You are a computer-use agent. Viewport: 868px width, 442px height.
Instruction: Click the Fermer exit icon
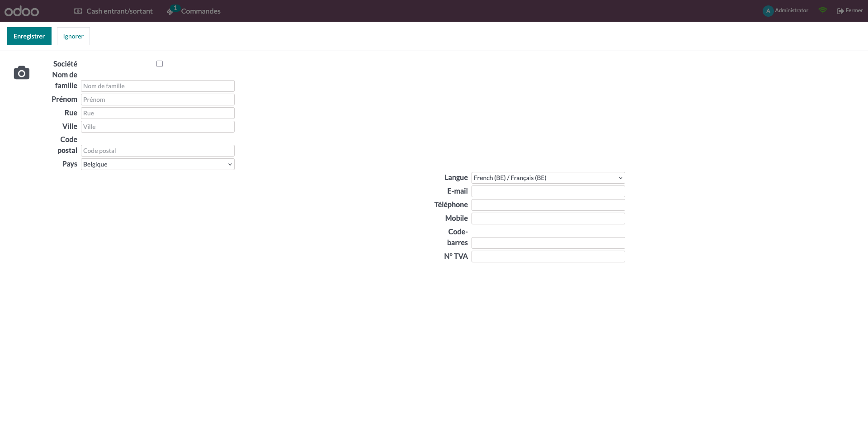pos(840,11)
